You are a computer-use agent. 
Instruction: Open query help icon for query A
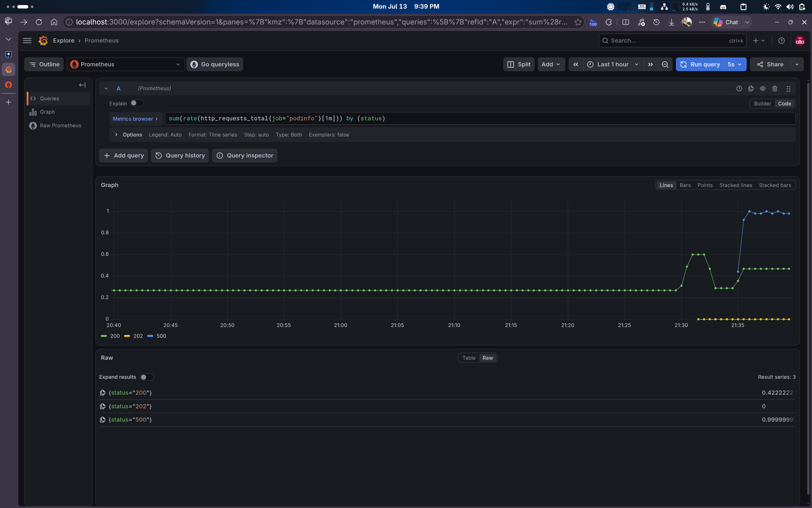(x=739, y=88)
